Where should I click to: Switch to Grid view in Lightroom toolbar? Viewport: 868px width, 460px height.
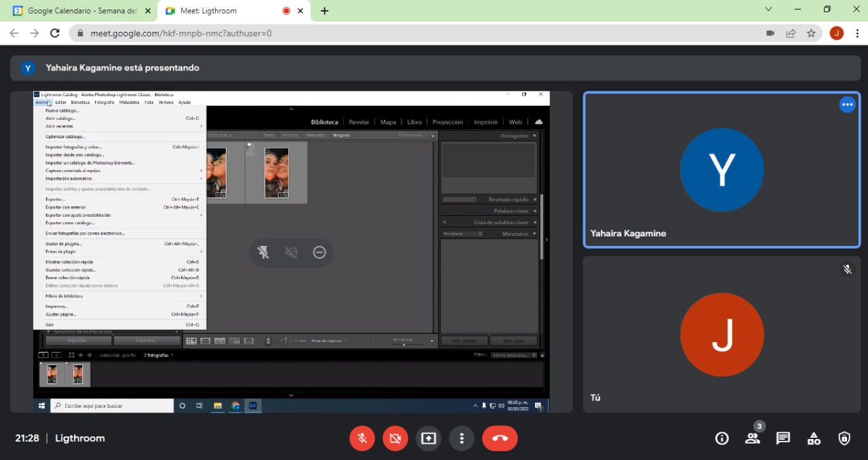click(191, 341)
